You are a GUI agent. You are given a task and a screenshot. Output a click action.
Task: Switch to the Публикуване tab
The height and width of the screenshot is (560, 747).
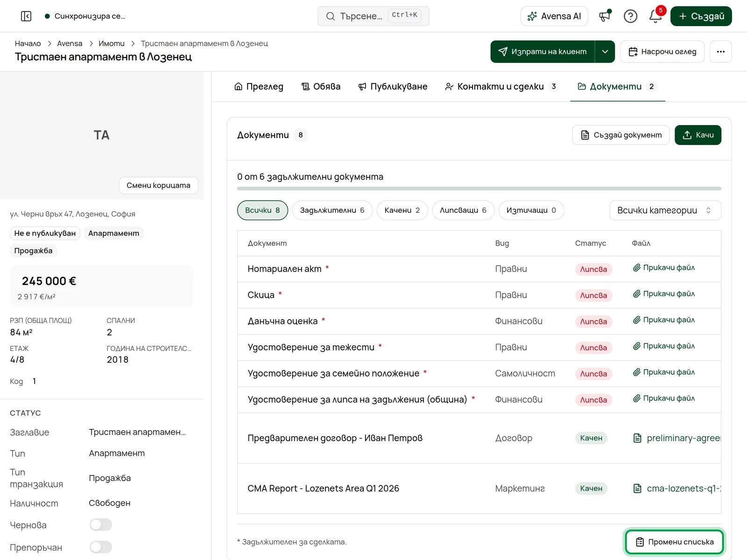click(x=393, y=86)
